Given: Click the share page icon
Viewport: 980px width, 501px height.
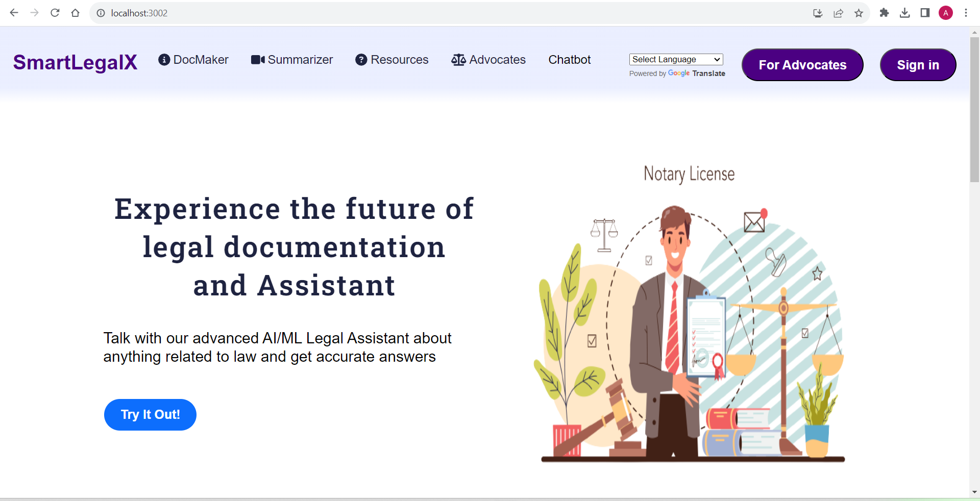Looking at the screenshot, I should pyautogui.click(x=838, y=13).
